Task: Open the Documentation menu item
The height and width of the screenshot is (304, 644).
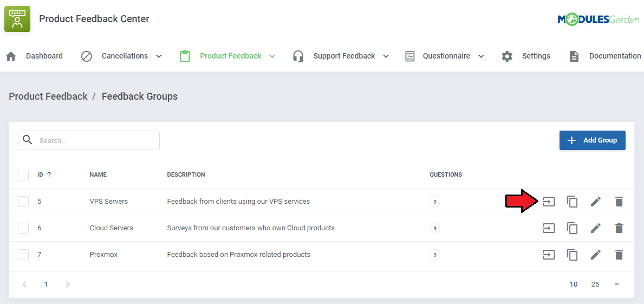Action: (615, 56)
